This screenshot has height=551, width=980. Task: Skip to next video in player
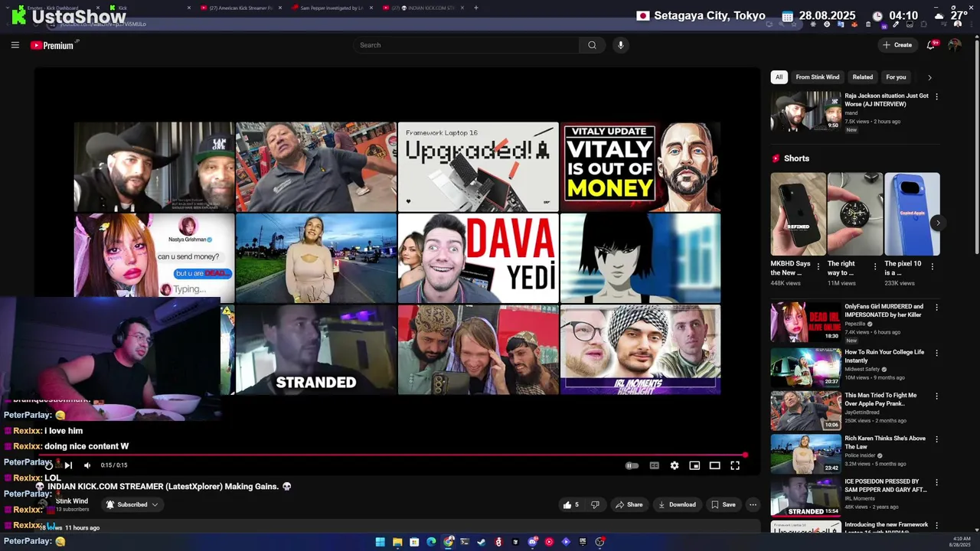[x=68, y=465]
